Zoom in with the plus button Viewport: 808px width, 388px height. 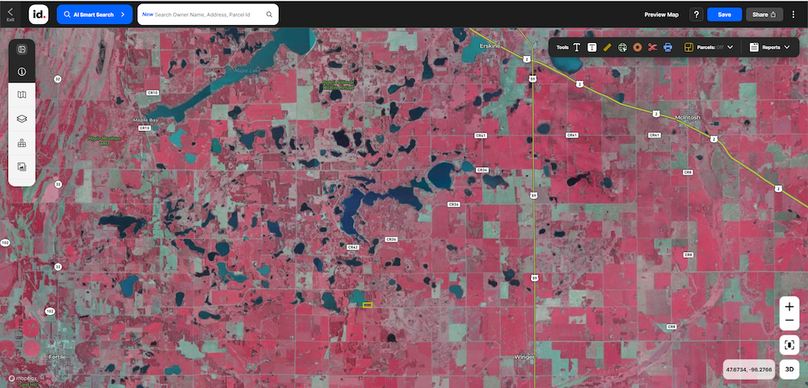(x=789, y=307)
